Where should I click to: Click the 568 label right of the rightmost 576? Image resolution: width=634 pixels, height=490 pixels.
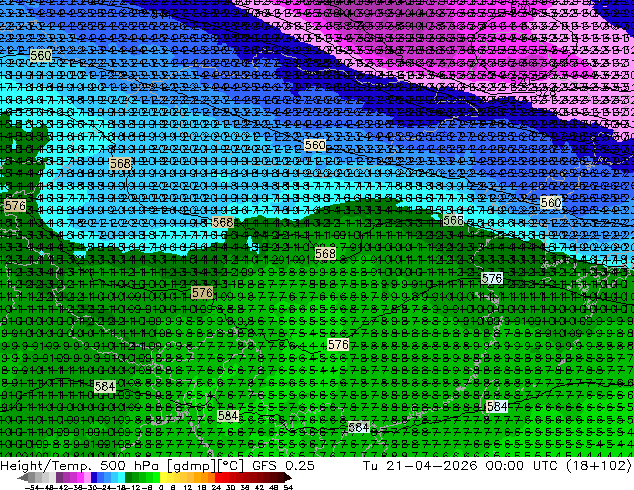pyautogui.click(x=453, y=220)
